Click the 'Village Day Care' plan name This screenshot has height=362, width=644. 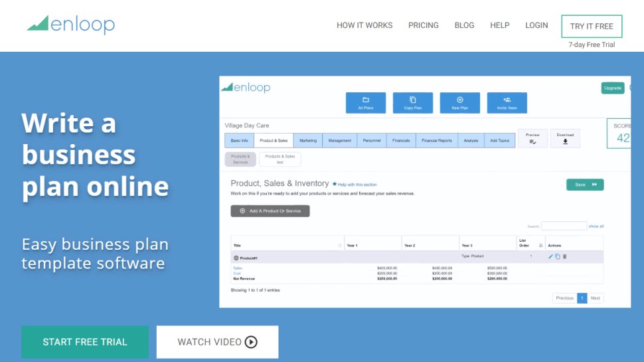pos(247,126)
